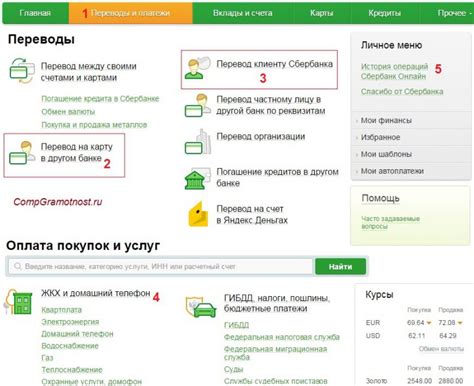474x386 pixels.
Task: Click the card-to-other-bank transfer icon
Action: 22,153
